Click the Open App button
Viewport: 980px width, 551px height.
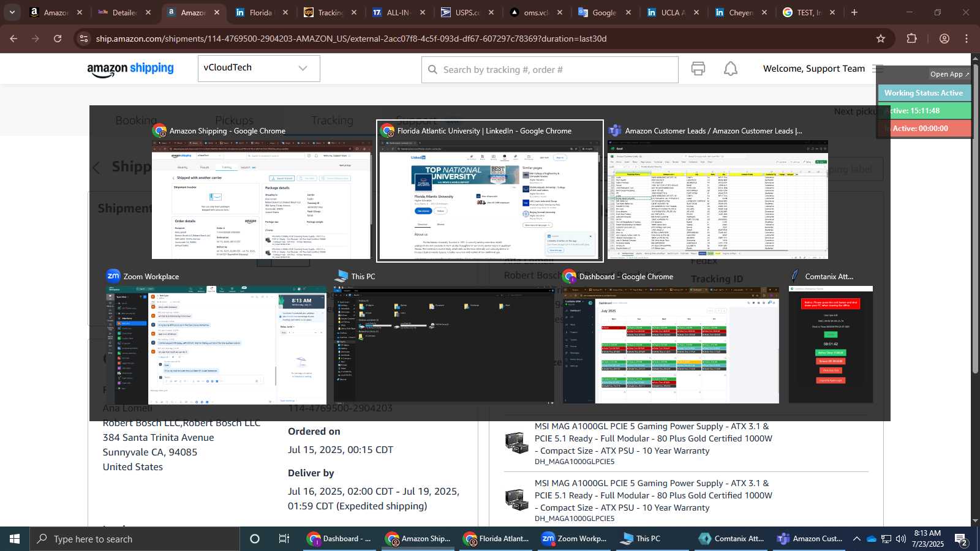pyautogui.click(x=949, y=74)
